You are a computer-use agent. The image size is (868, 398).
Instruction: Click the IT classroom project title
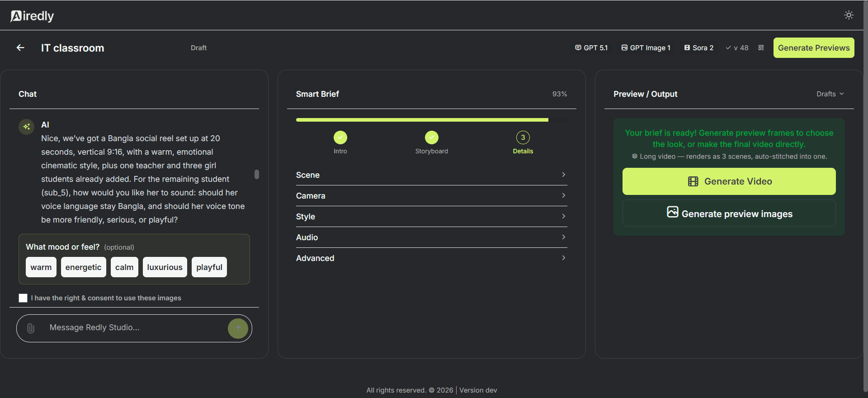[72, 48]
